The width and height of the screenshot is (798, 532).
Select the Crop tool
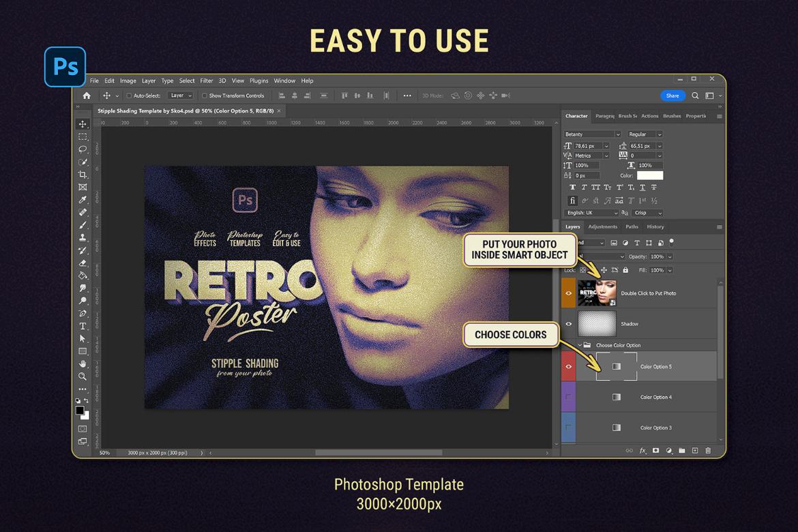pyautogui.click(x=83, y=175)
